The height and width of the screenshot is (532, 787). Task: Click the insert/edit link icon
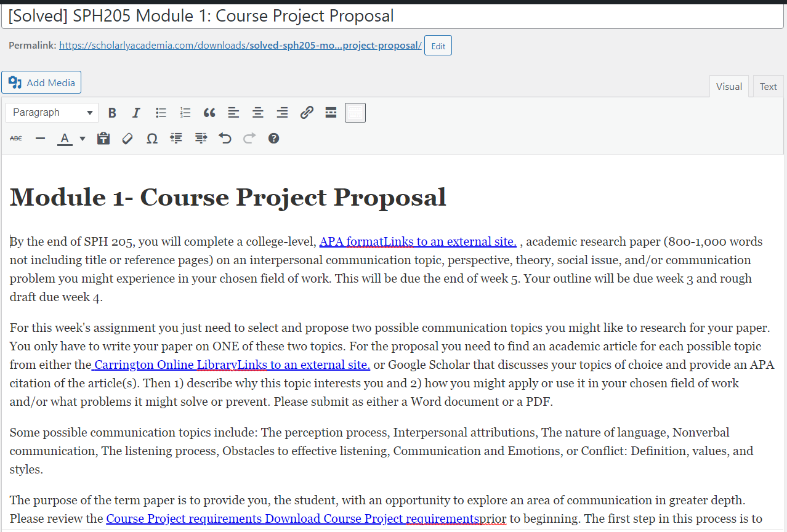(307, 113)
